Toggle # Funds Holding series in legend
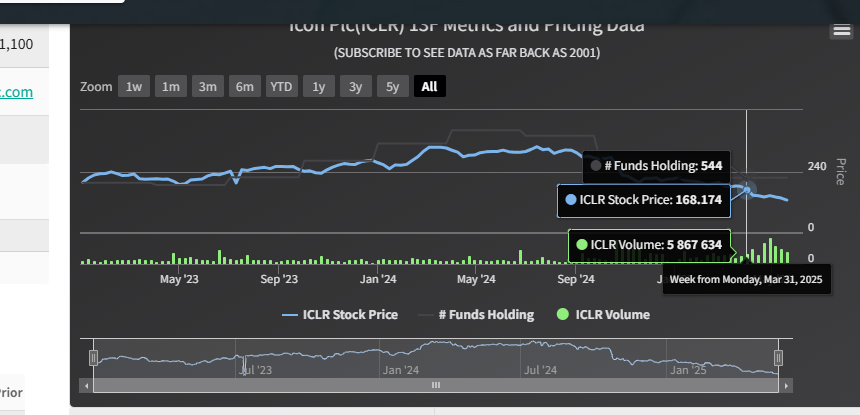Screen dimensions: 860x415 476,315
